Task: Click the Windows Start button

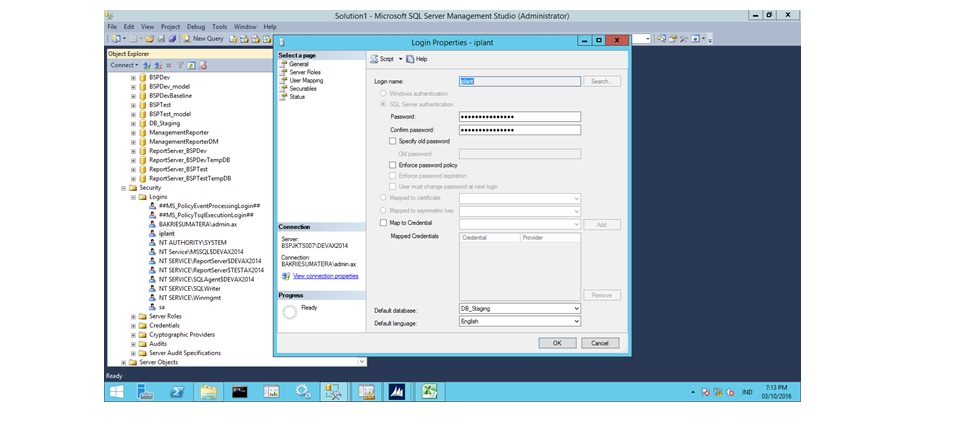Action: point(117,392)
